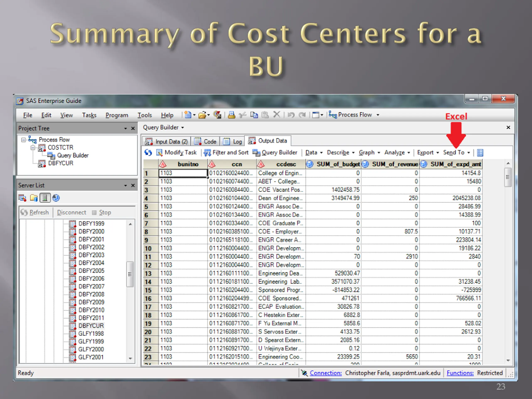Click the Undo arrow icon
Image resolution: width=532 pixels, height=399 pixels.
coord(291,115)
